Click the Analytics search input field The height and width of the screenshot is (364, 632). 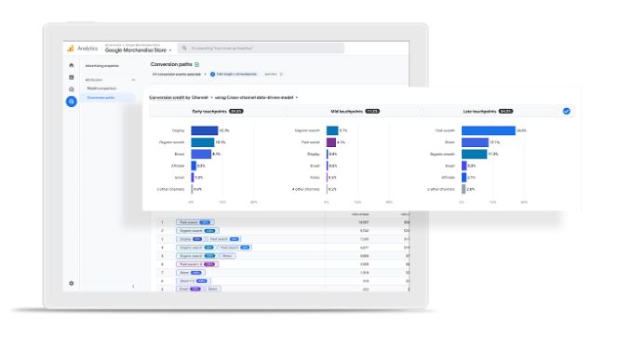[262, 48]
